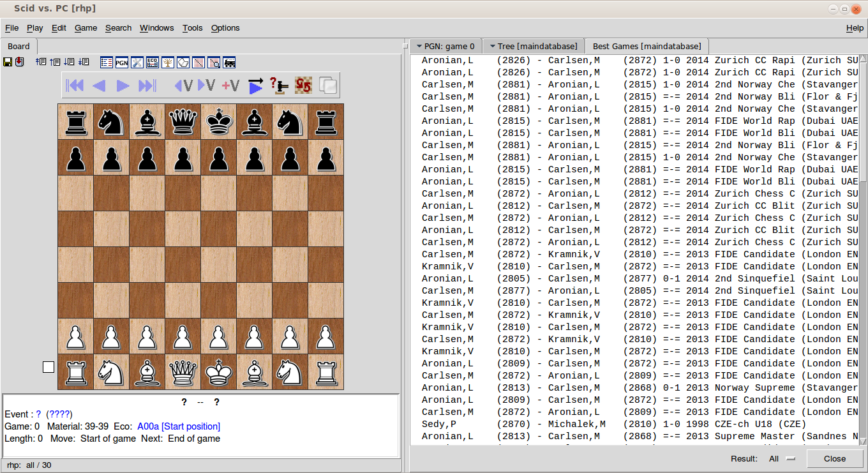Click the add variation plus-V icon

click(x=230, y=86)
